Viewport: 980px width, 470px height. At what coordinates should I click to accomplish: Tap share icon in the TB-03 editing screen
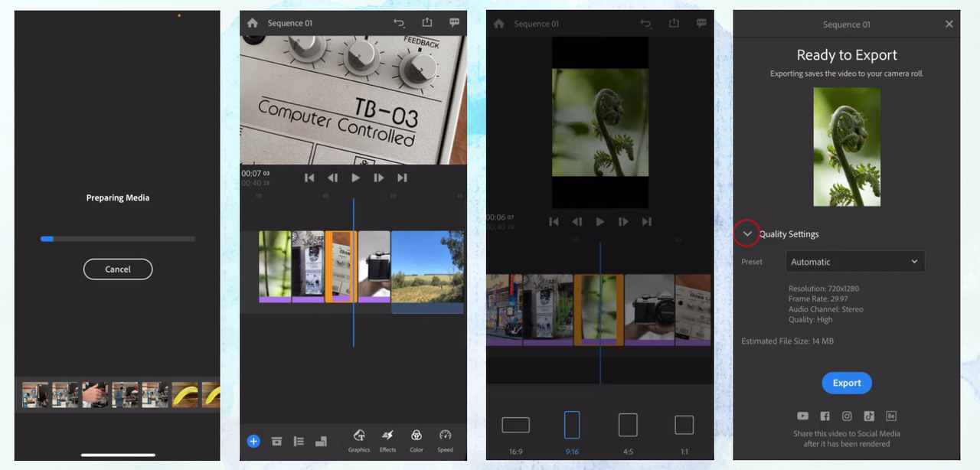(427, 23)
